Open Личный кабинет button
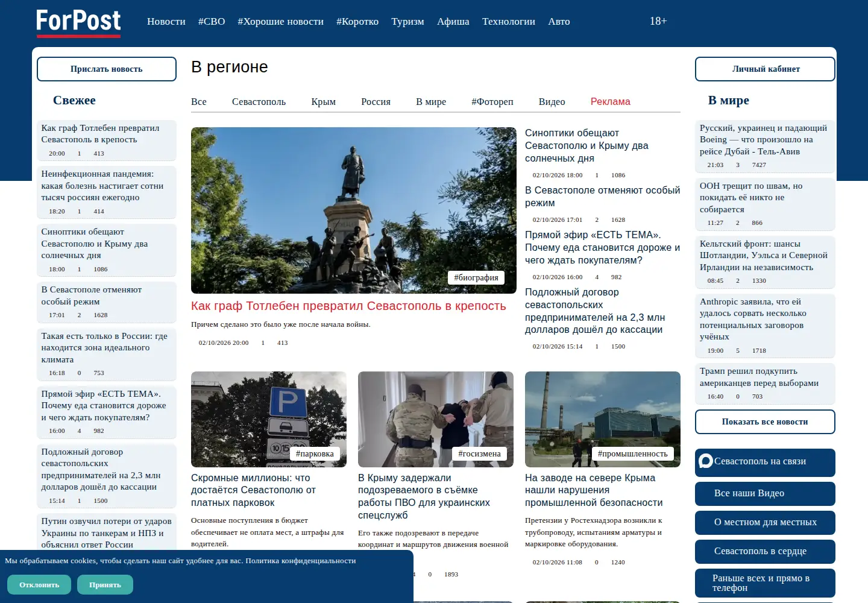The width and height of the screenshot is (868, 603). (x=765, y=69)
